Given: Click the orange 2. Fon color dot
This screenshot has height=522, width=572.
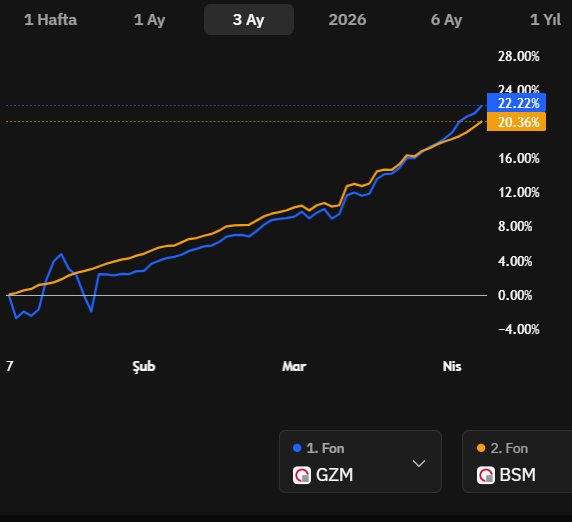Looking at the screenshot, I should 481,448.
